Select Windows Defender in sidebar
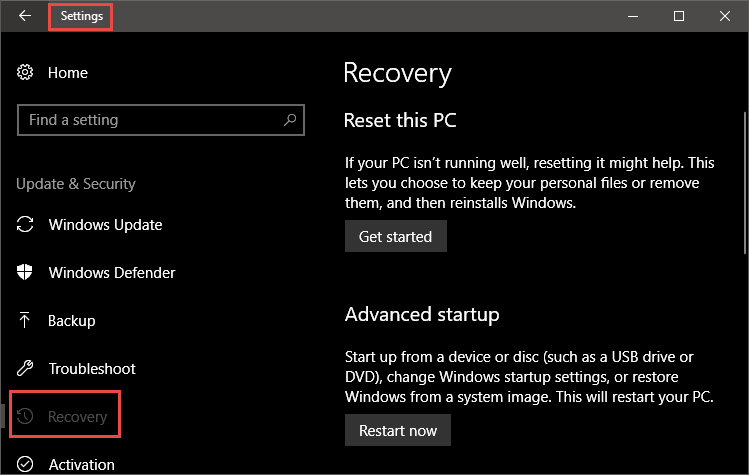Image resolution: width=749 pixels, height=475 pixels. [112, 272]
